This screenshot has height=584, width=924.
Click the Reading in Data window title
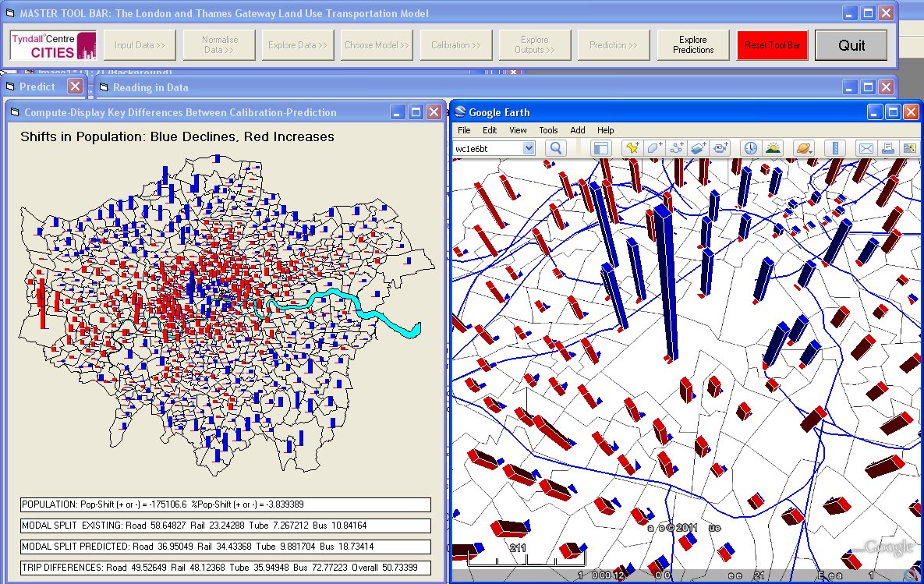click(x=150, y=87)
